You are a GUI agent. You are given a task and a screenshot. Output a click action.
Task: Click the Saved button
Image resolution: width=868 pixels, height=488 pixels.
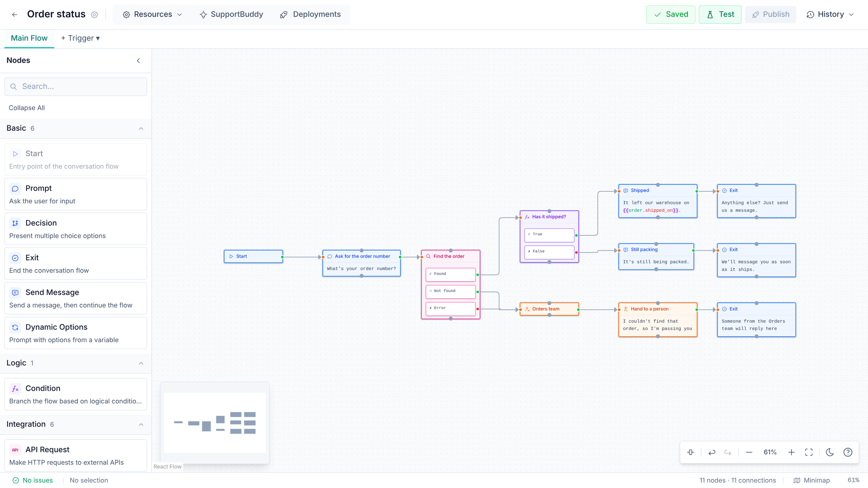coord(671,14)
